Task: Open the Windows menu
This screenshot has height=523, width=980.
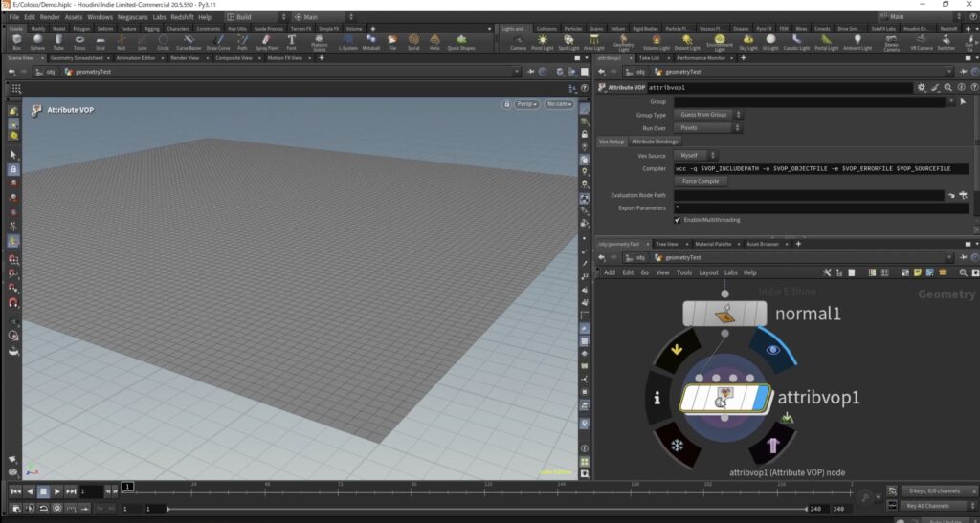Action: tap(100, 17)
